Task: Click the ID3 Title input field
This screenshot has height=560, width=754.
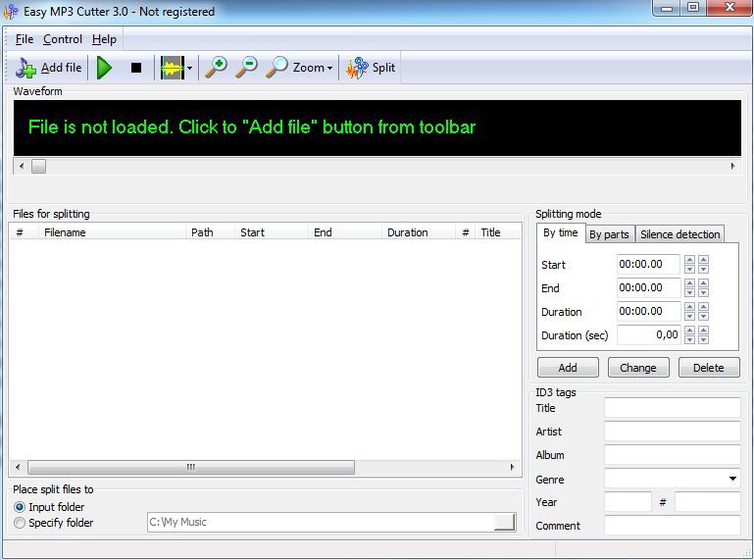Action: click(x=673, y=407)
